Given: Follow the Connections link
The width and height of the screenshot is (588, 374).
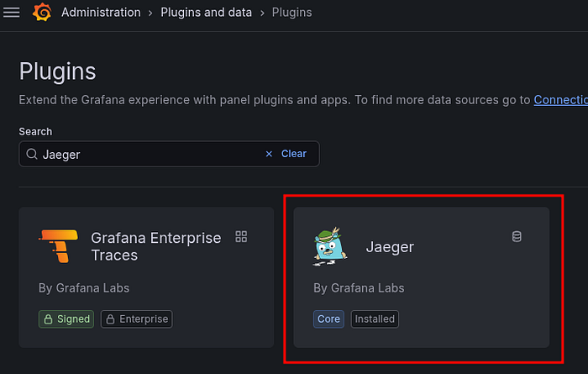Looking at the screenshot, I should [x=560, y=100].
